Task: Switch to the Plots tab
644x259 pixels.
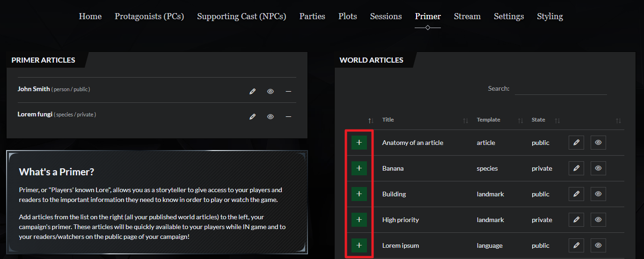Action: [348, 16]
